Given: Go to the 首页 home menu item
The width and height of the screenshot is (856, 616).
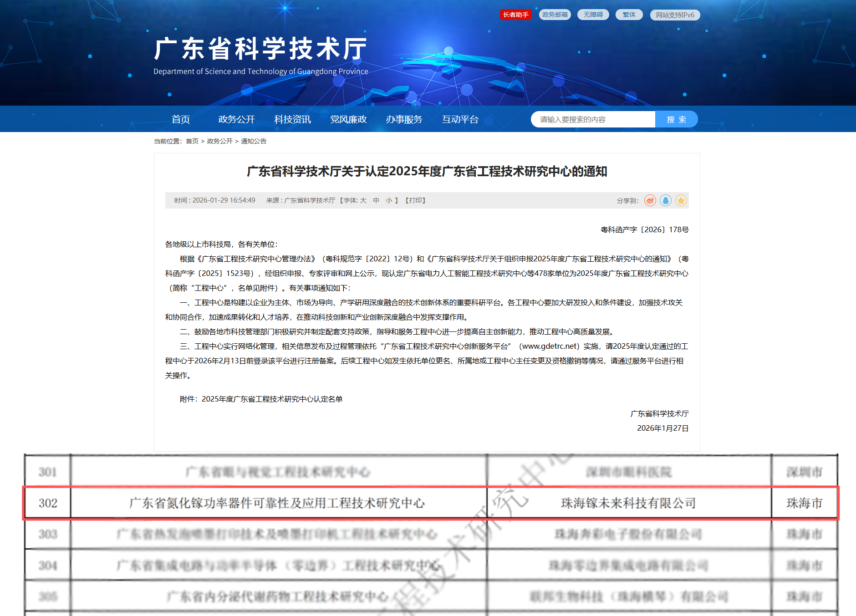Looking at the screenshot, I should click(x=181, y=119).
